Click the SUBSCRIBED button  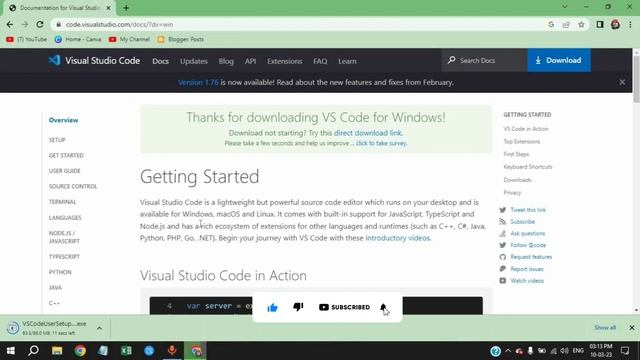click(344, 307)
